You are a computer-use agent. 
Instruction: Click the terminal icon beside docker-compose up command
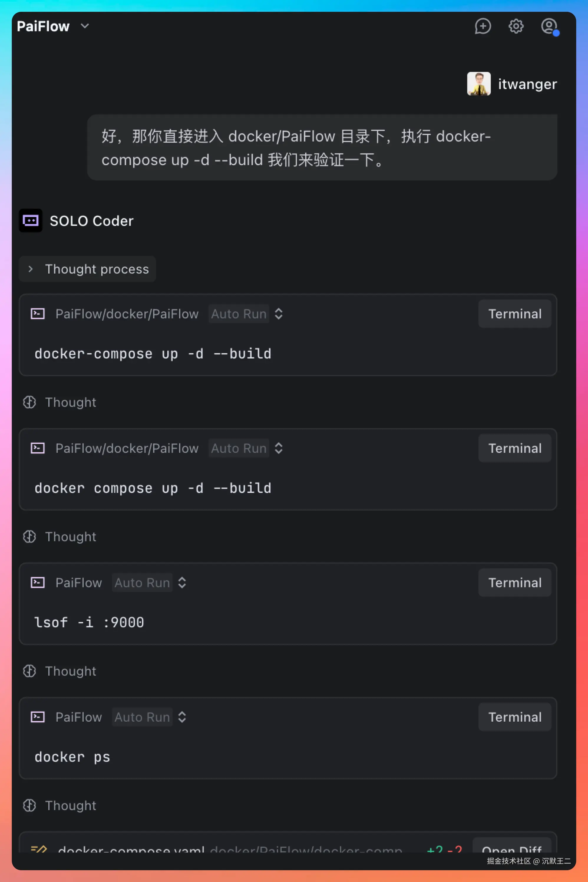(x=37, y=314)
